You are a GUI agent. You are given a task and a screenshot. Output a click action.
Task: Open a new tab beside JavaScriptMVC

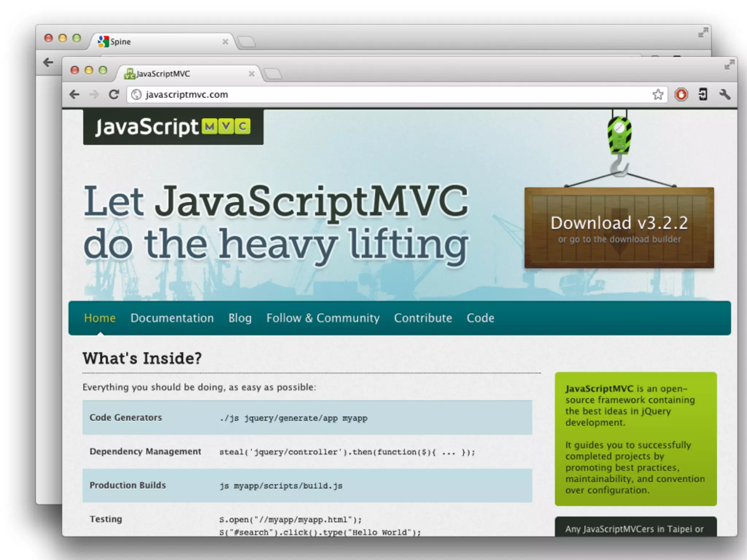pyautogui.click(x=273, y=74)
